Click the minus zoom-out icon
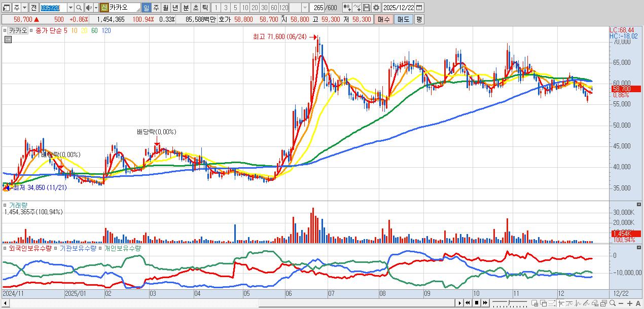 [x=621, y=303]
